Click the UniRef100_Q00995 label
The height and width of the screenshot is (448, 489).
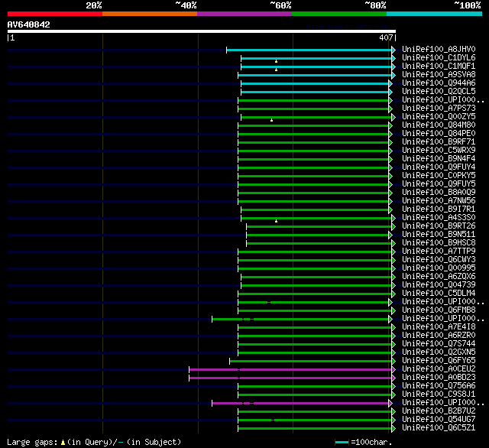point(439,268)
